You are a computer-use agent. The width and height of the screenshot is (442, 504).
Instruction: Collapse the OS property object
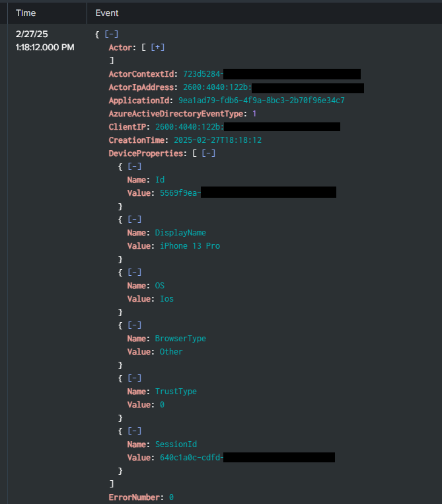tap(134, 272)
